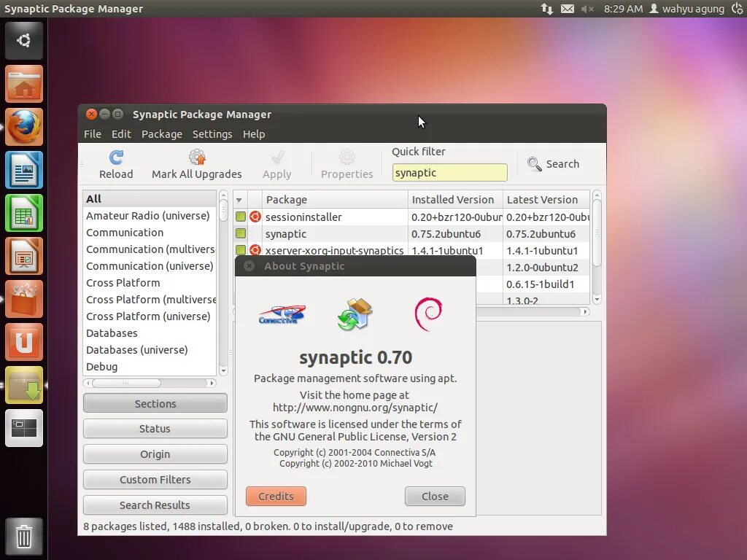Viewport: 747px width, 560px height.
Task: Toggle status checkbox for xserver-xorg-input-synaptics
Action: 241,250
